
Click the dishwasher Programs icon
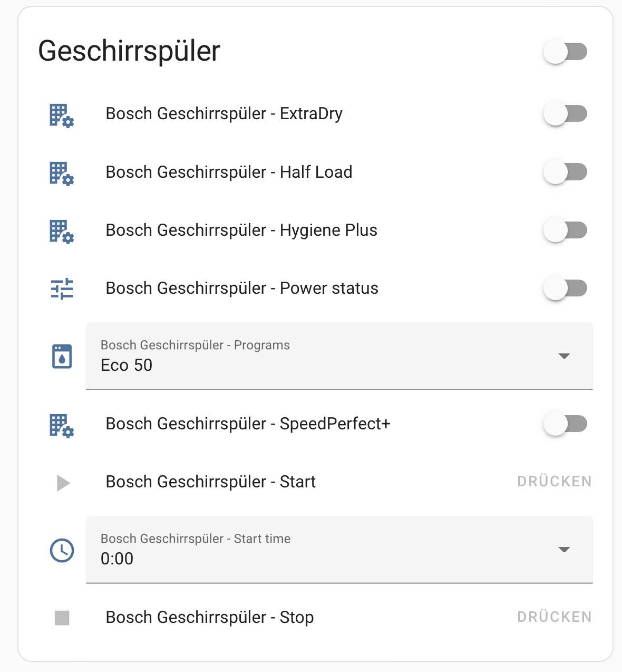point(62,356)
